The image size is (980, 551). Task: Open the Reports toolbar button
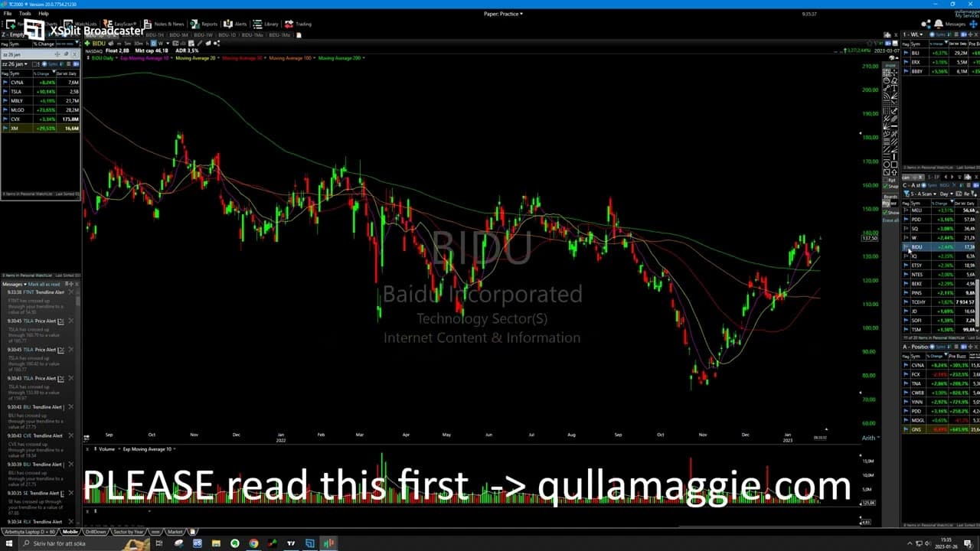click(204, 24)
